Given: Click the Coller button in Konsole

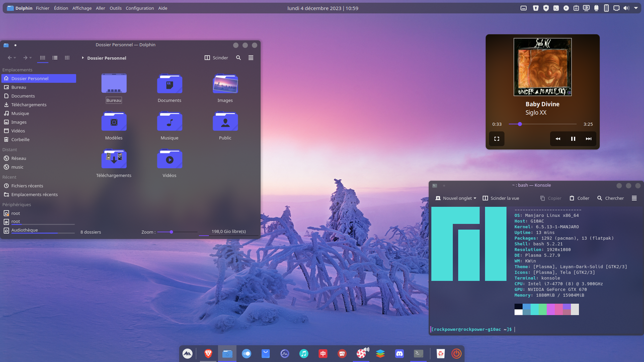Looking at the screenshot, I should tap(579, 198).
